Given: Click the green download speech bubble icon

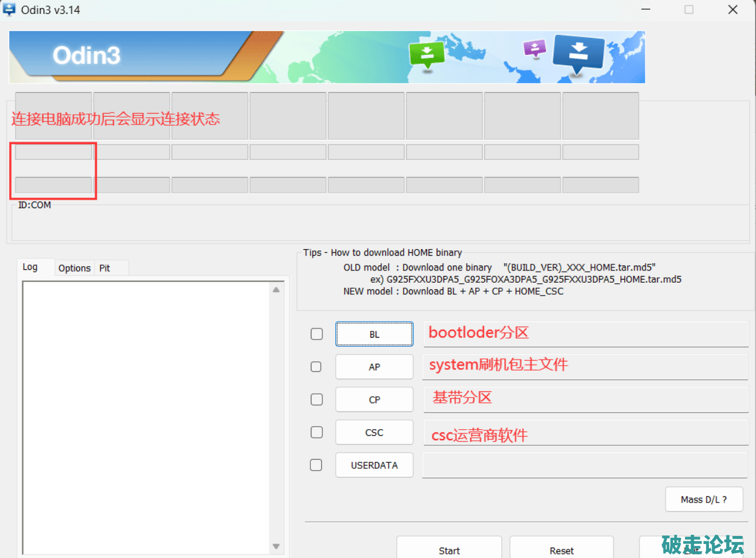Looking at the screenshot, I should pos(427,55).
